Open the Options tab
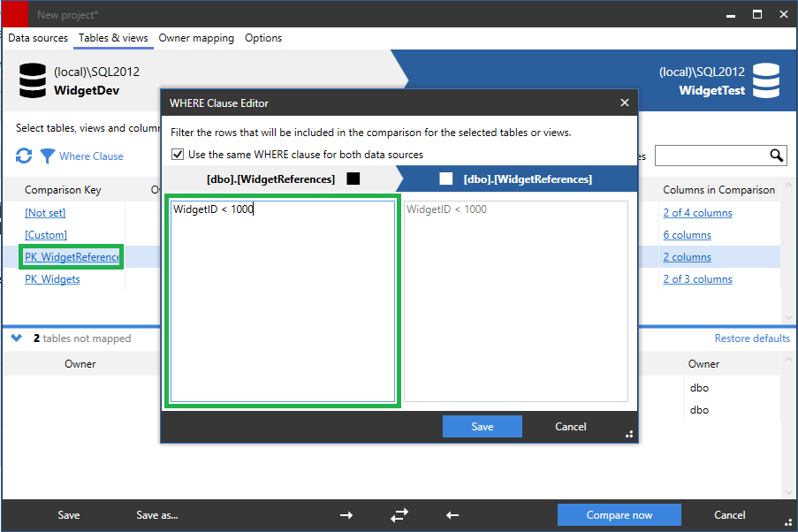Viewport: 798px width, 532px height. (x=263, y=38)
